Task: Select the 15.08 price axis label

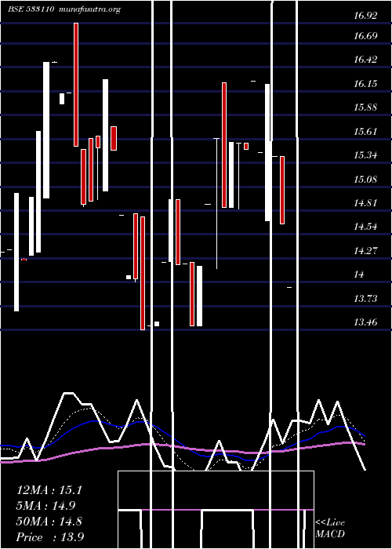Action: [x=365, y=179]
